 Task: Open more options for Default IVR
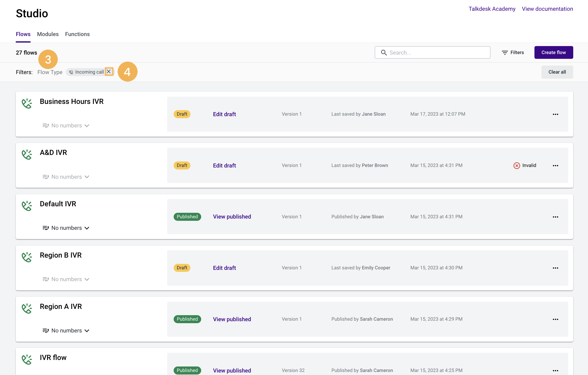pos(555,217)
